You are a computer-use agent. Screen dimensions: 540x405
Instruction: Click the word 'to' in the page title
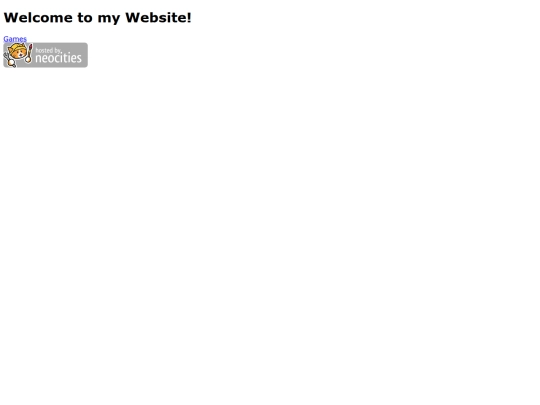(x=85, y=18)
